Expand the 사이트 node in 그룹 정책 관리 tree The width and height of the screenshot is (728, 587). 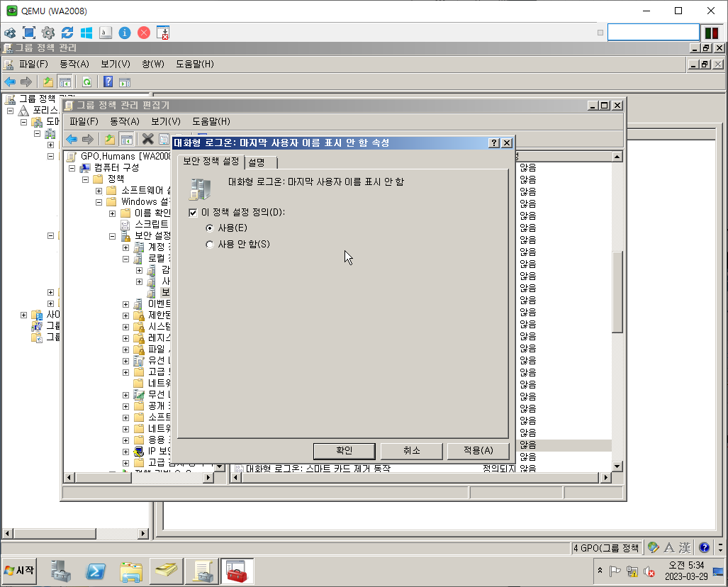[x=23, y=315]
